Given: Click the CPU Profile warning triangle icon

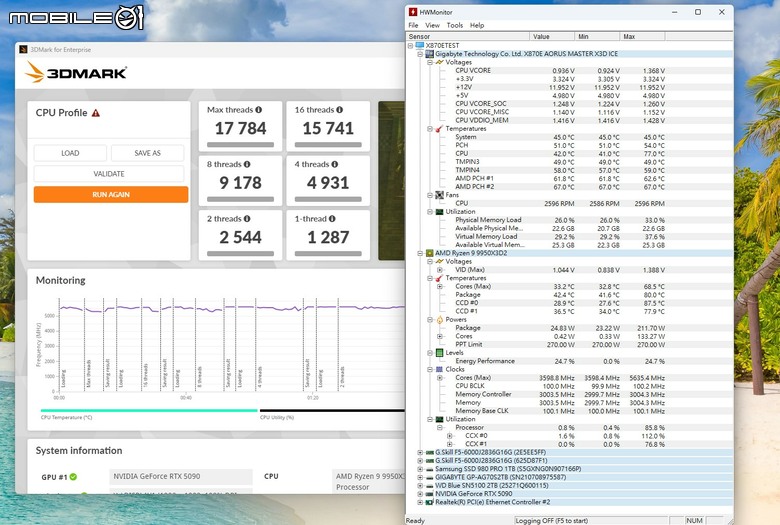Looking at the screenshot, I should (96, 113).
